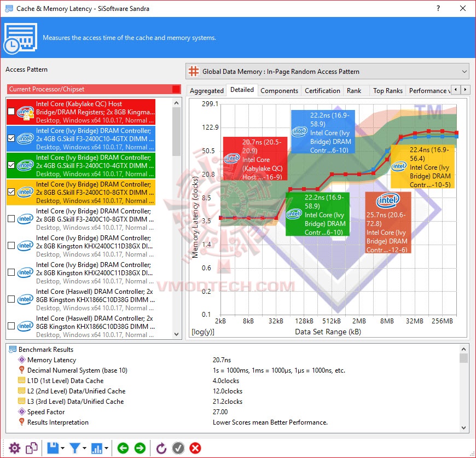
Task: Click the red X cancel icon
Action: click(x=195, y=448)
